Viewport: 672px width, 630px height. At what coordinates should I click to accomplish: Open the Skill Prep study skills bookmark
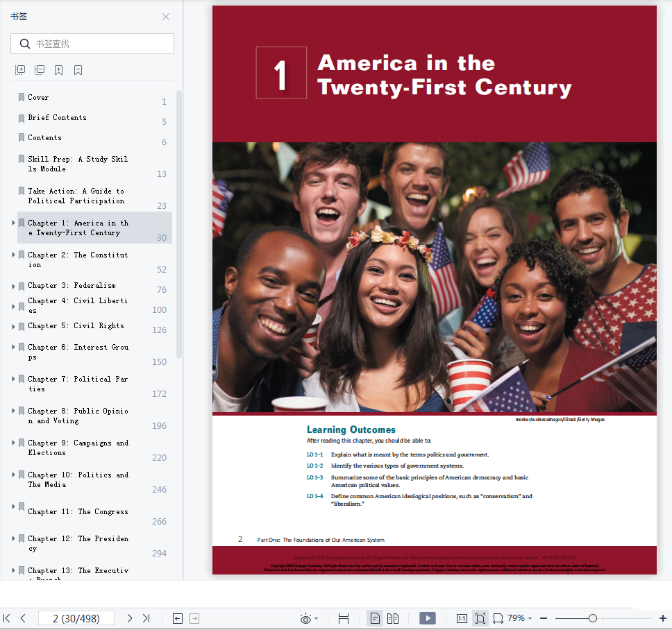pyautogui.click(x=78, y=164)
